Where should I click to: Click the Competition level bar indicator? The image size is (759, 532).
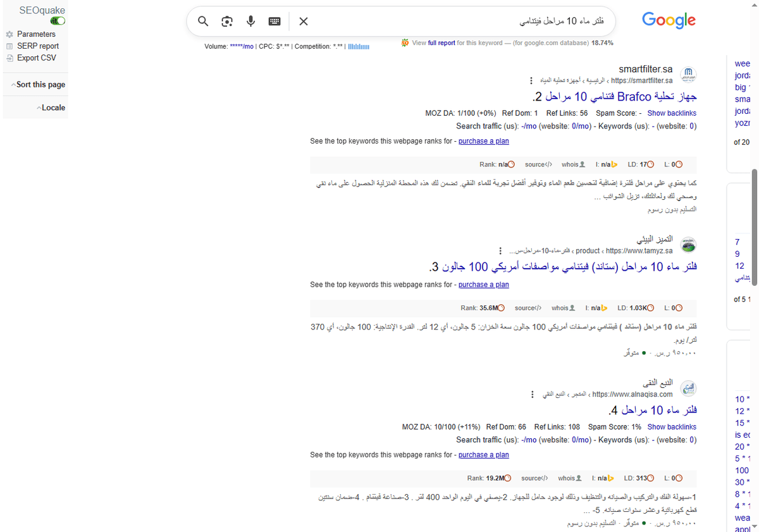[x=358, y=46]
